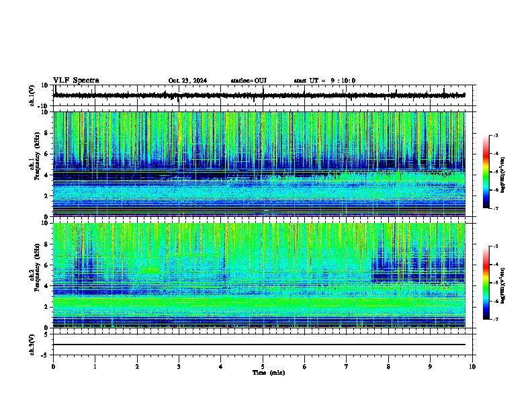Image resolution: width=532 pixels, height=411 pixels.
Task: Click the ch.3(V) axis label
Action: (32, 345)
